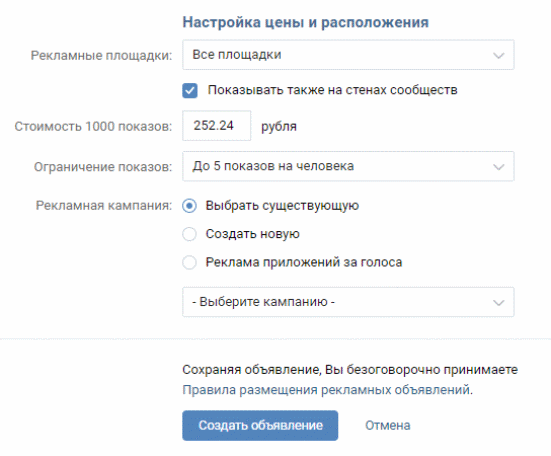Click the 252.24 cost input field
This screenshot has height=456, width=551.
[216, 125]
